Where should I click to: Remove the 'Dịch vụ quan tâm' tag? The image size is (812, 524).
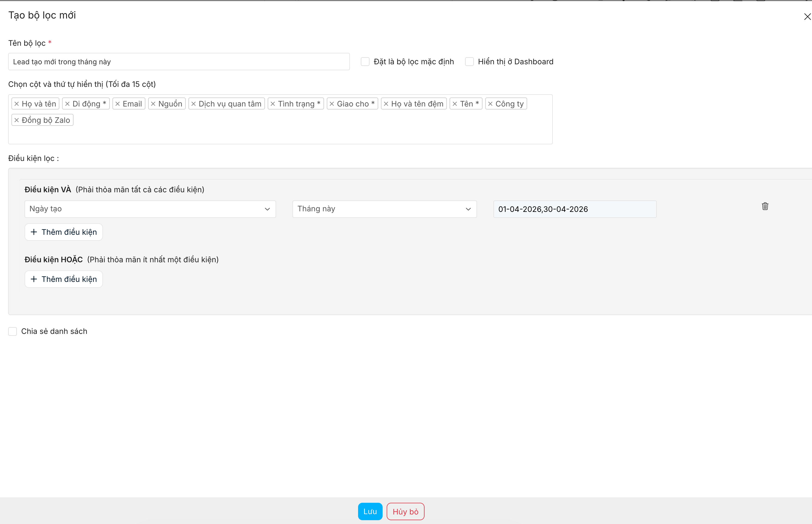[194, 104]
